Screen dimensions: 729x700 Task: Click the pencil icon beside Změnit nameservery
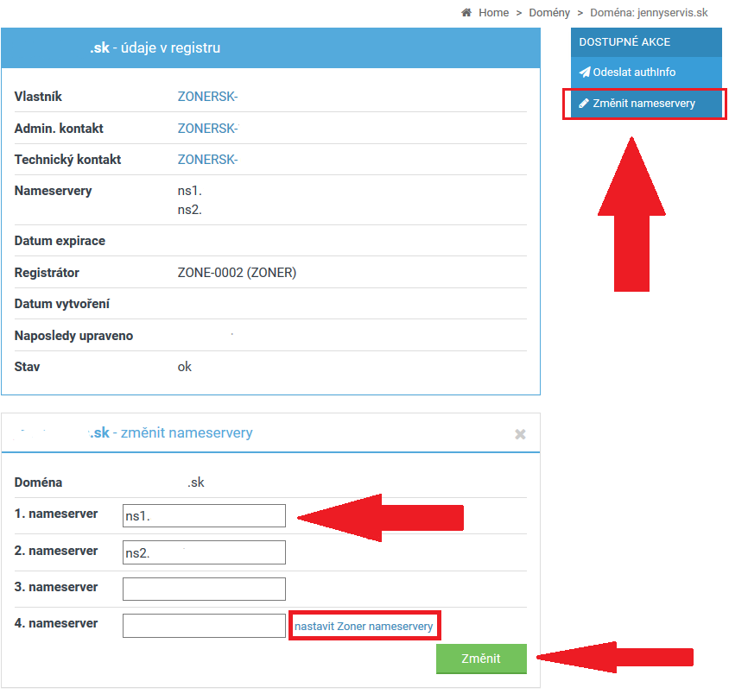click(585, 104)
